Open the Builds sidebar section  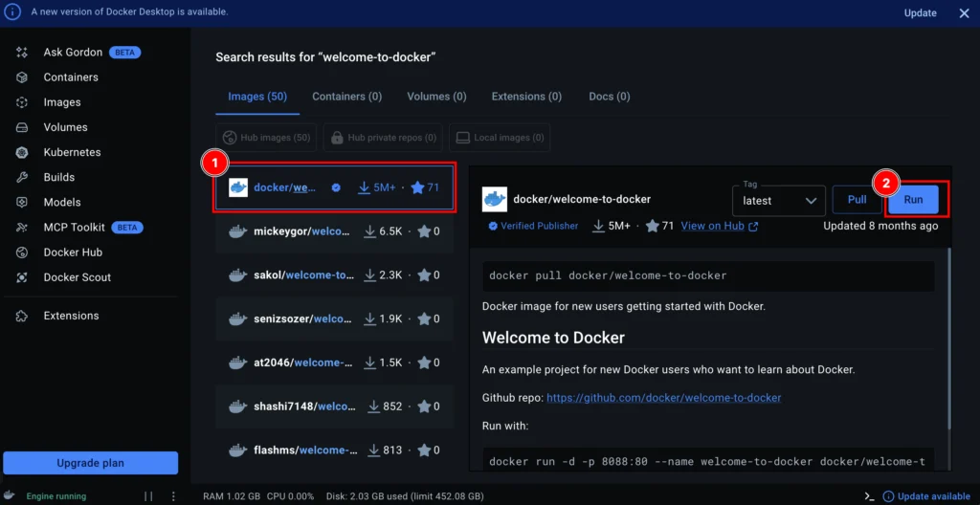[x=58, y=177]
